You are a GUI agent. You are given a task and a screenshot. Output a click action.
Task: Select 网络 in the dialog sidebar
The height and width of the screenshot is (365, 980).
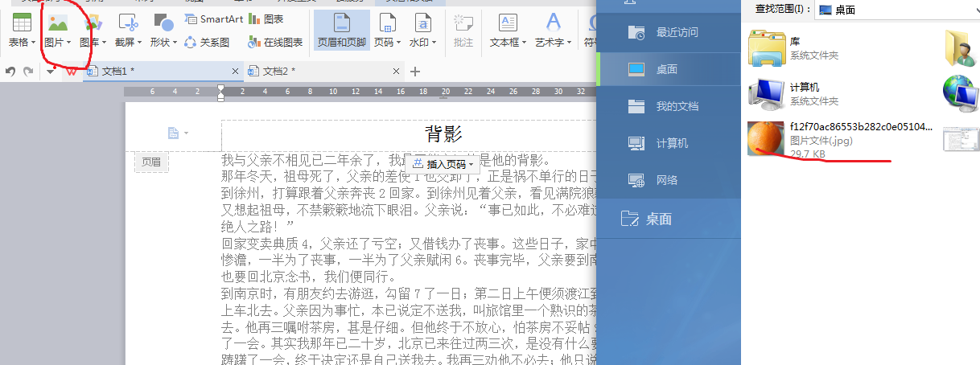click(x=669, y=180)
